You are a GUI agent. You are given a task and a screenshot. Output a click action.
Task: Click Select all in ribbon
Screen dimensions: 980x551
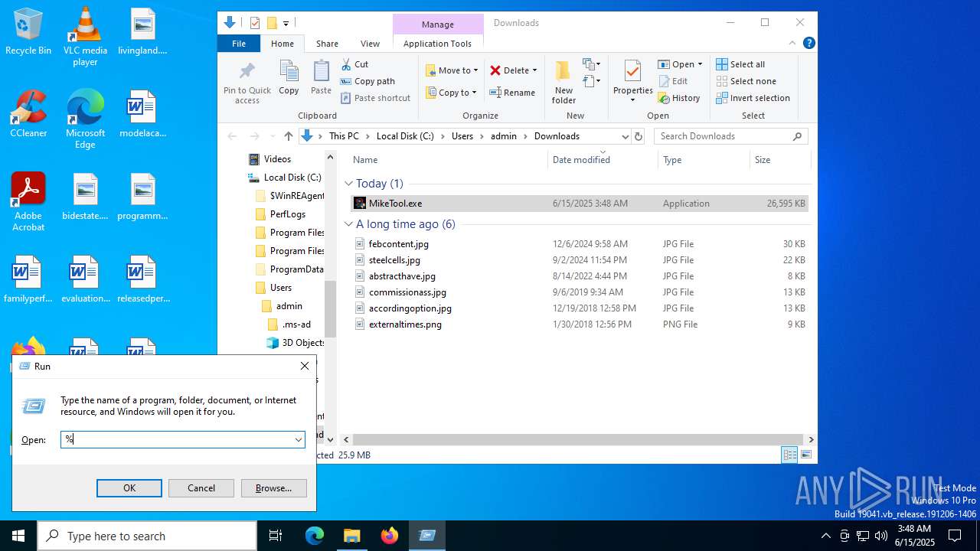[740, 64]
